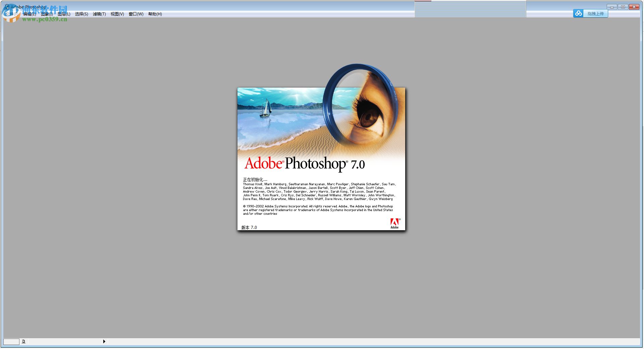Minimize the Photoshop window
The height and width of the screenshot is (349, 644).
(612, 7)
